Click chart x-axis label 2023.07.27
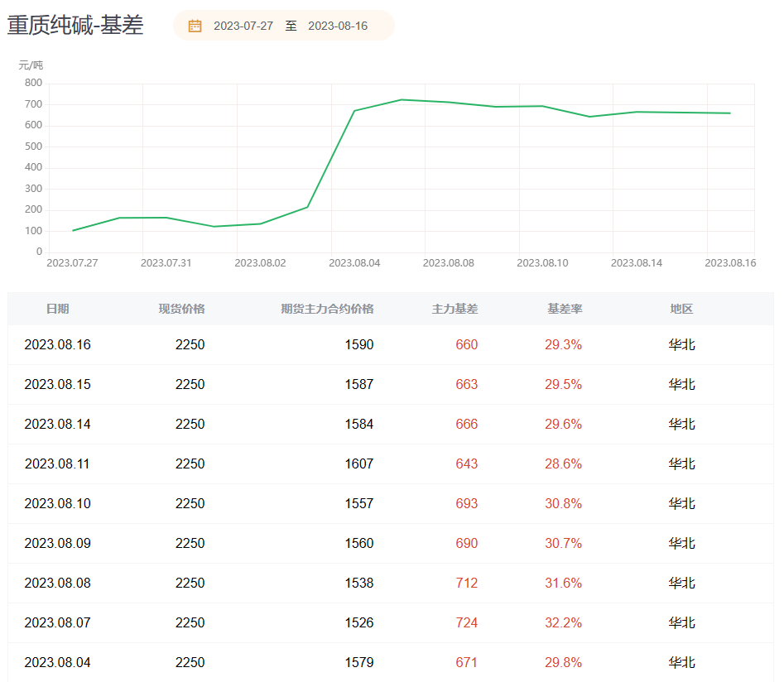784x682 pixels. [73, 263]
